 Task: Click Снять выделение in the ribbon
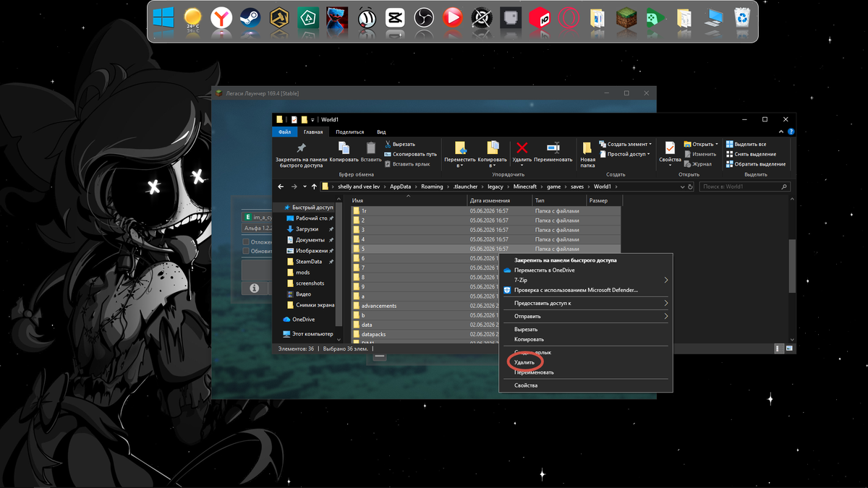pos(750,154)
